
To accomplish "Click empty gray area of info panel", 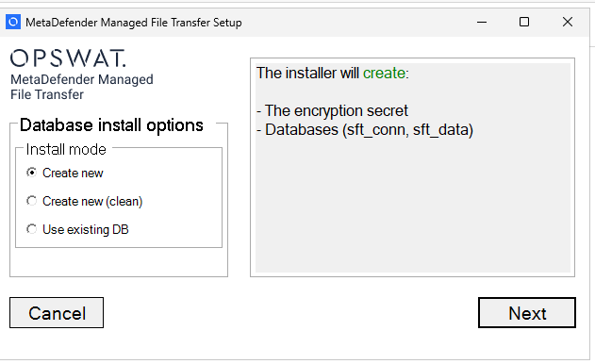I will tap(412, 208).
